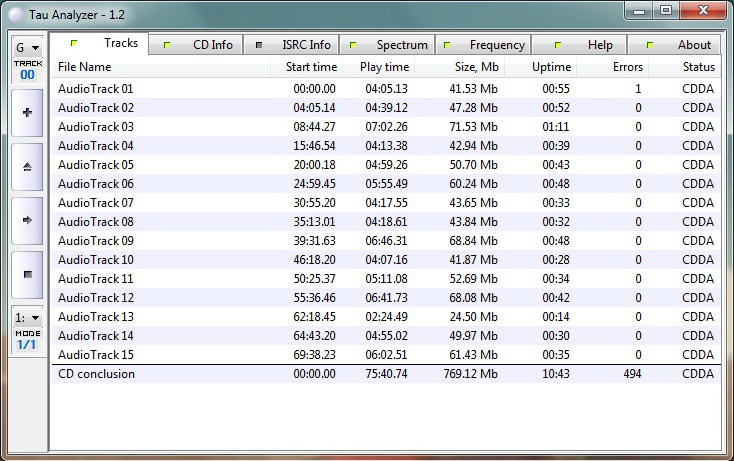Select the CD conclusion summary row
The height and width of the screenshot is (461, 734).
click(x=386, y=374)
